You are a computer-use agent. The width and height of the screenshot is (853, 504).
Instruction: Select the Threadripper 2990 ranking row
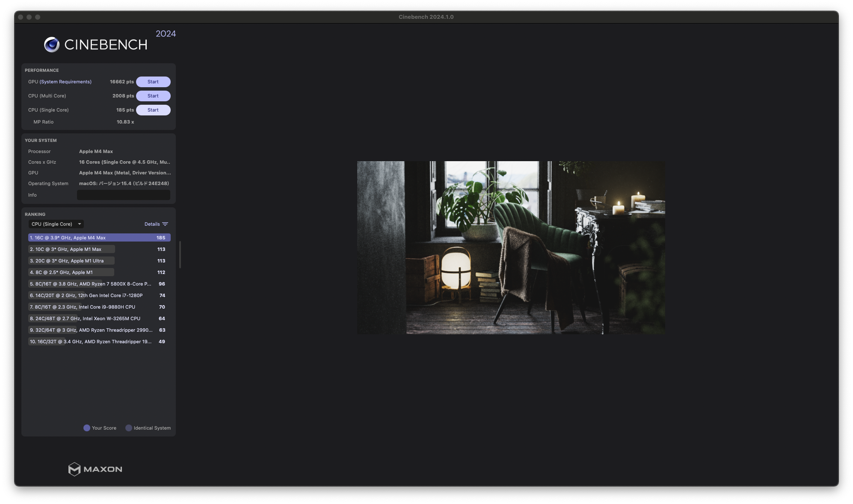click(99, 330)
